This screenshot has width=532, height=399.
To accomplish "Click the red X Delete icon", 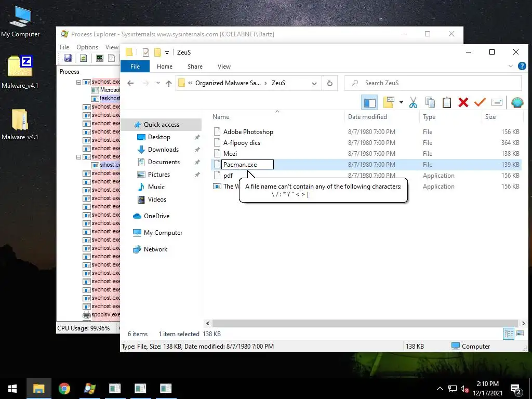I will click(463, 102).
